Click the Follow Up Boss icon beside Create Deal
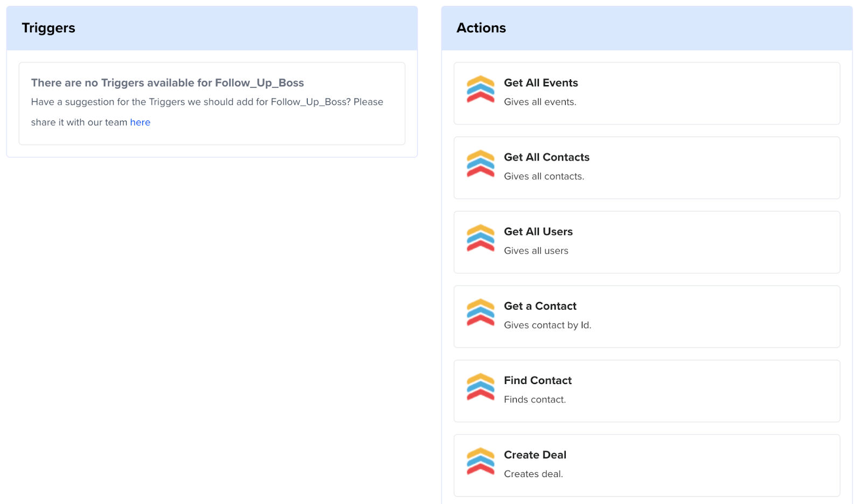 coord(480,461)
